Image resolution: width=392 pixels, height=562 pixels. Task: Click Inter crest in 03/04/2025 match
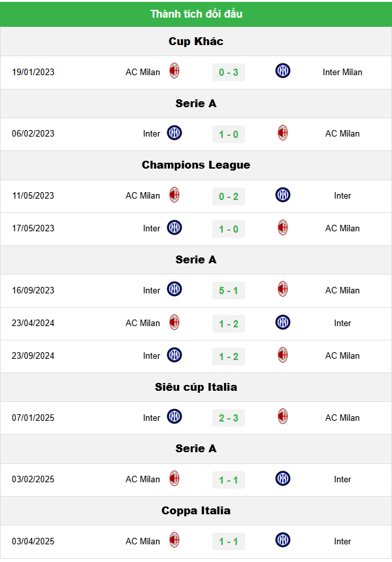[283, 540]
